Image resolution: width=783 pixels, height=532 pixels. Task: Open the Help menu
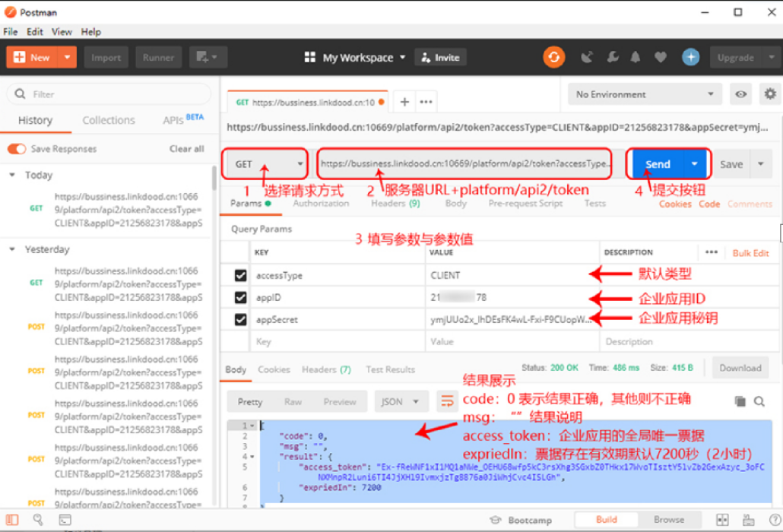pos(91,32)
